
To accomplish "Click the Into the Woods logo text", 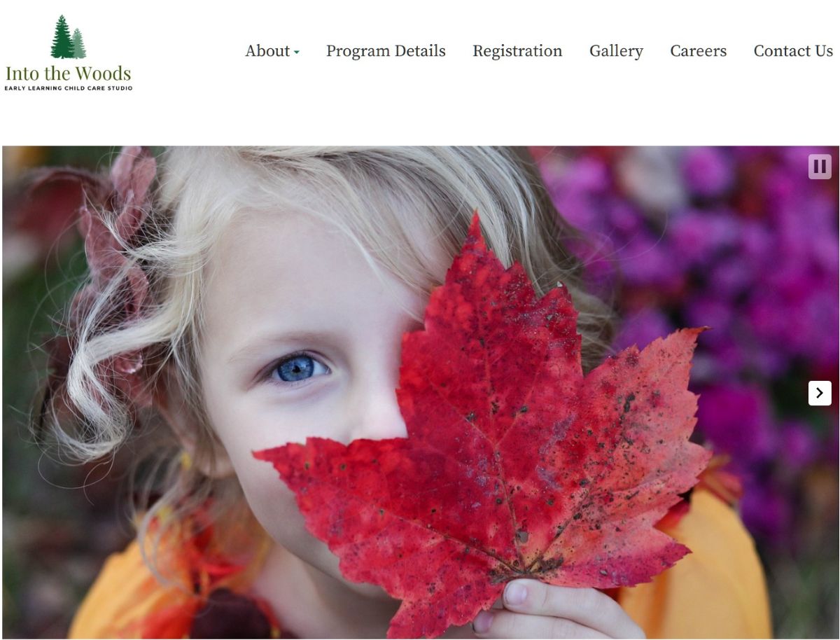I will (x=68, y=74).
